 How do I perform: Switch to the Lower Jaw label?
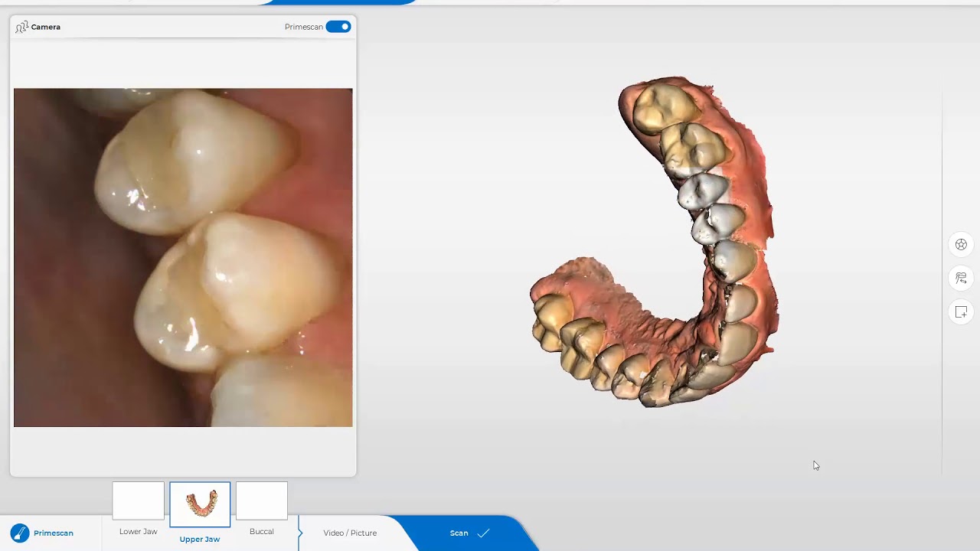(x=139, y=531)
